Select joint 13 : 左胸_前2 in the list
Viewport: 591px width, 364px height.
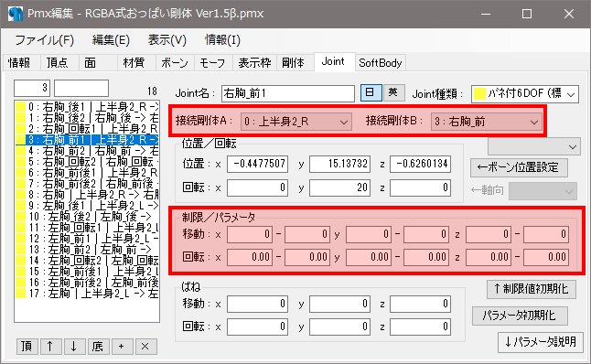[87, 250]
